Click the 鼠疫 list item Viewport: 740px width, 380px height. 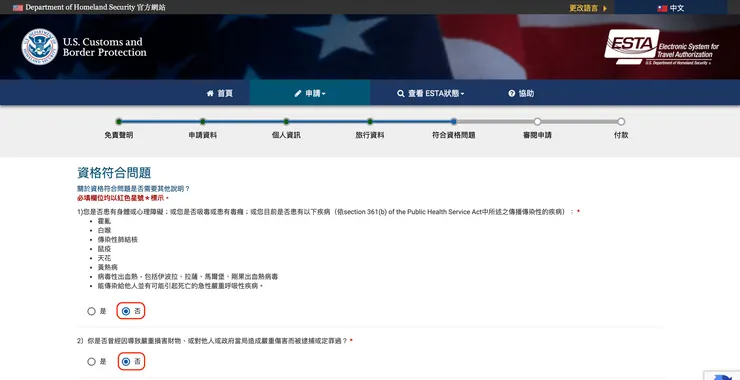coord(104,249)
